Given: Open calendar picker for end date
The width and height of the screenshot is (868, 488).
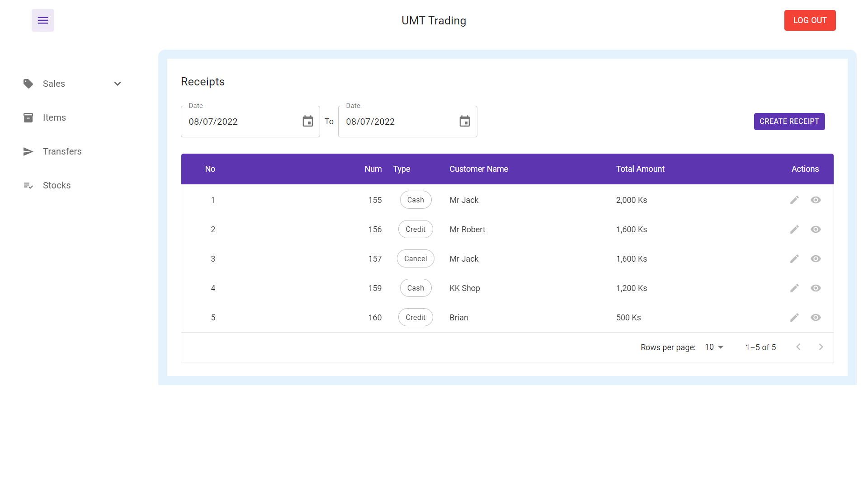Looking at the screenshot, I should click(x=465, y=122).
